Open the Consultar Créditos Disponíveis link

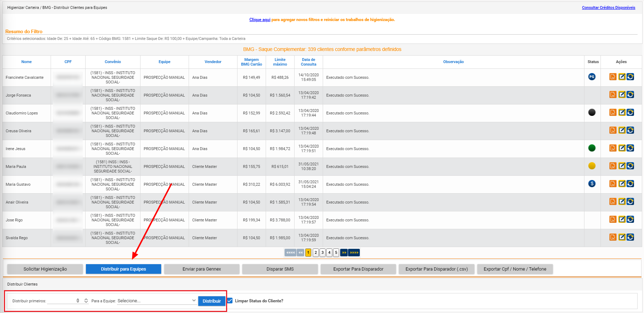pos(608,7)
